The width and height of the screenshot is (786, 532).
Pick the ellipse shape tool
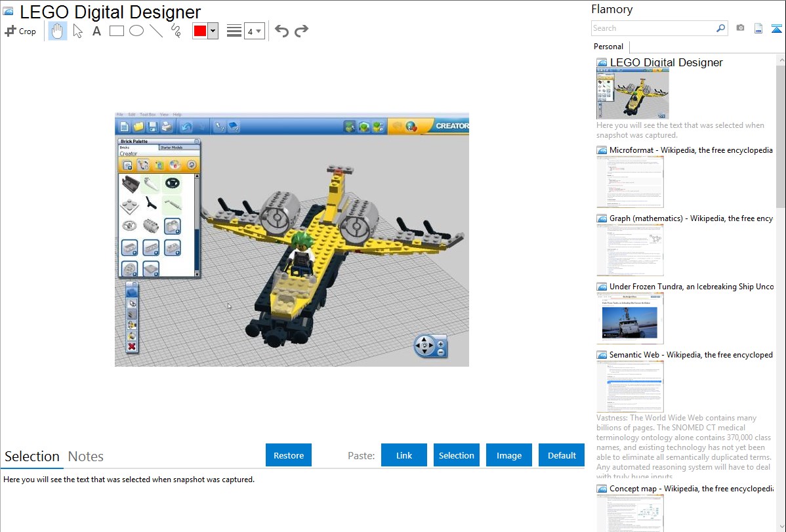(x=136, y=31)
